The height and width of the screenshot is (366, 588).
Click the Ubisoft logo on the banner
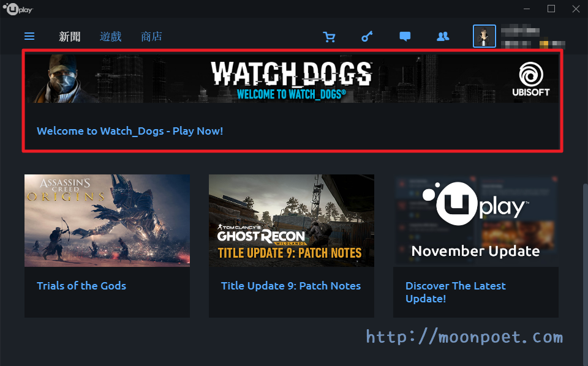point(529,78)
